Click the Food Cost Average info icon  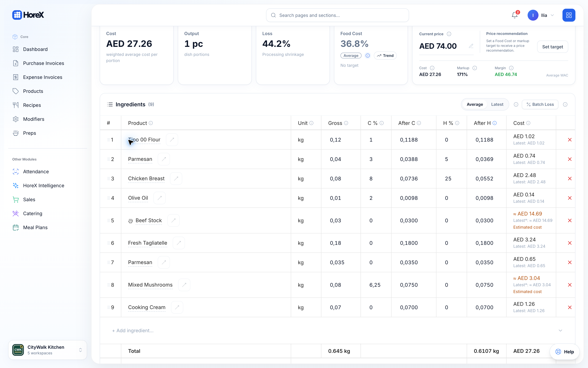[x=368, y=56]
